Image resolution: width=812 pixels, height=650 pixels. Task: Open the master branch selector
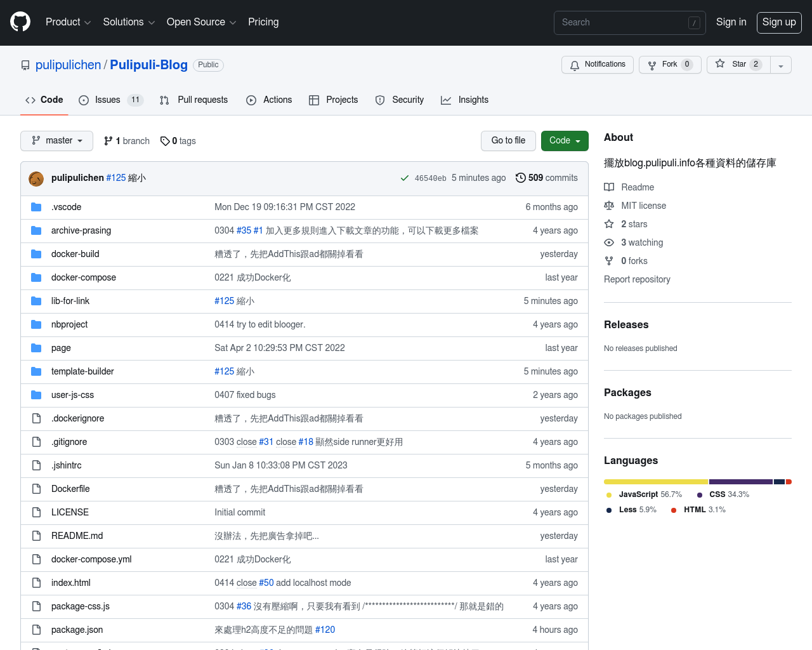pos(56,141)
